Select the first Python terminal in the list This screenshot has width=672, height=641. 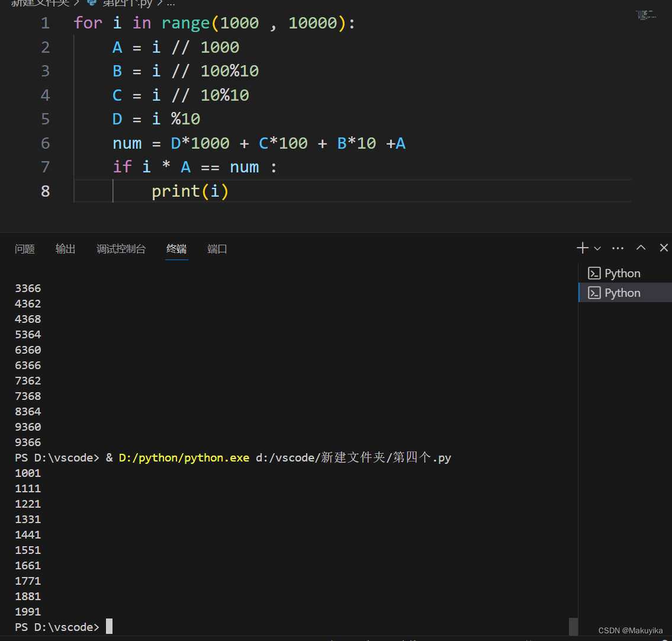click(622, 273)
